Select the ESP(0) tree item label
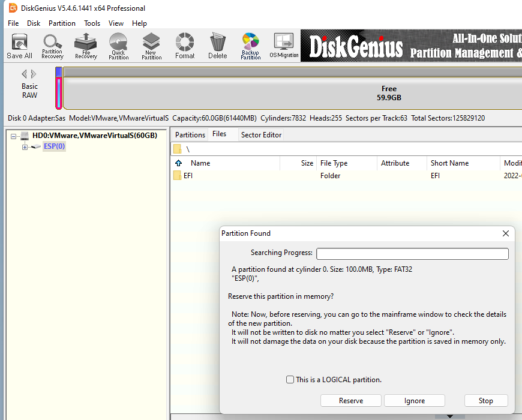The width and height of the screenshot is (522, 420). pyautogui.click(x=54, y=146)
